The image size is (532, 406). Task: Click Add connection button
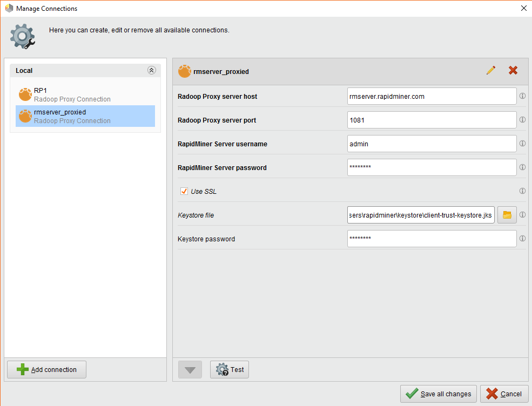[46, 370]
